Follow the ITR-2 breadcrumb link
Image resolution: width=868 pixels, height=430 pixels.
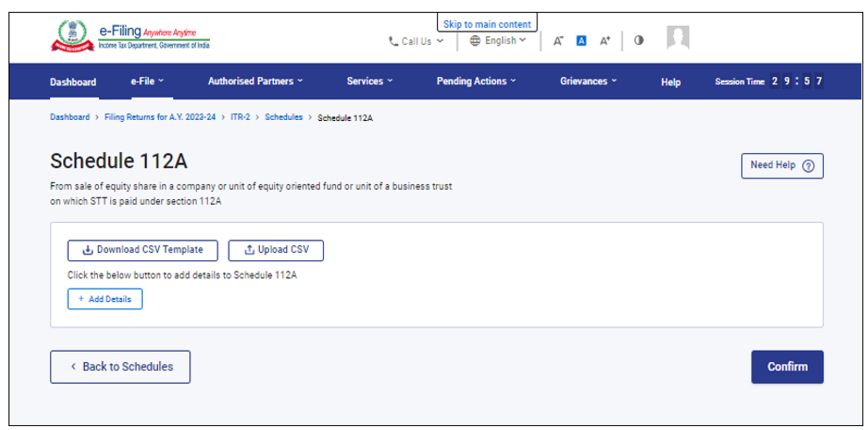(x=240, y=117)
